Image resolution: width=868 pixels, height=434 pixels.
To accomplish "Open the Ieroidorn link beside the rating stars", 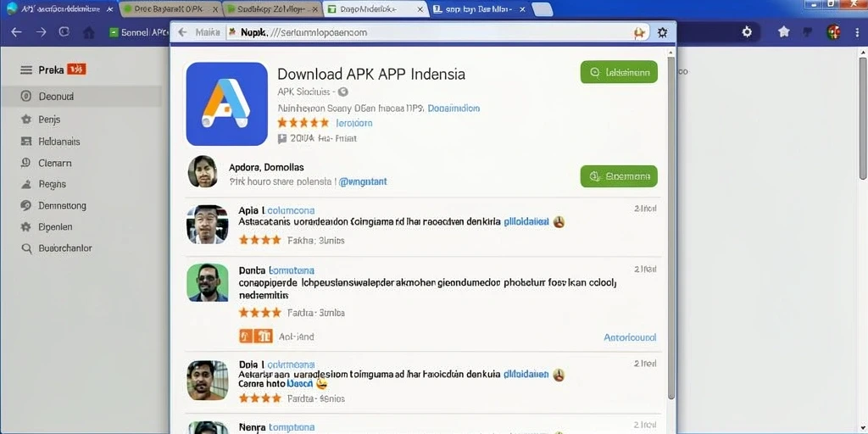I will (x=354, y=123).
